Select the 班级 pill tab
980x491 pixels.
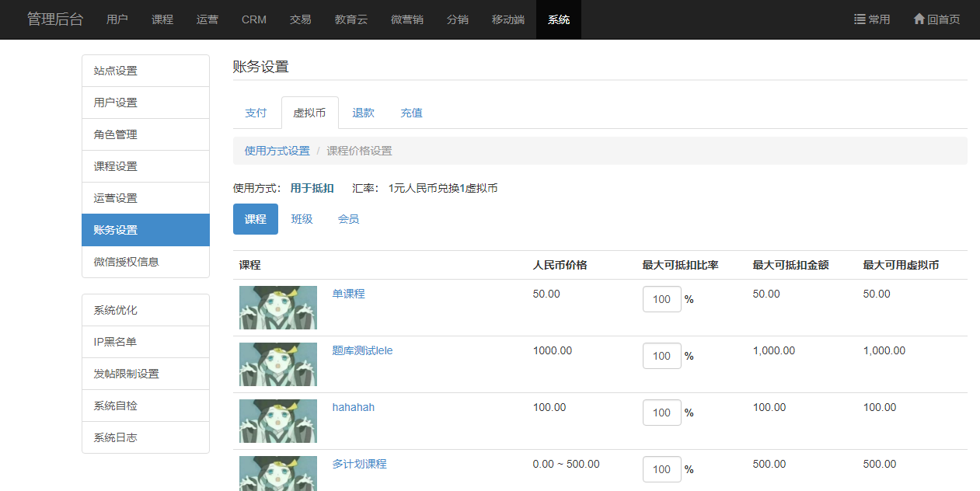(x=302, y=219)
